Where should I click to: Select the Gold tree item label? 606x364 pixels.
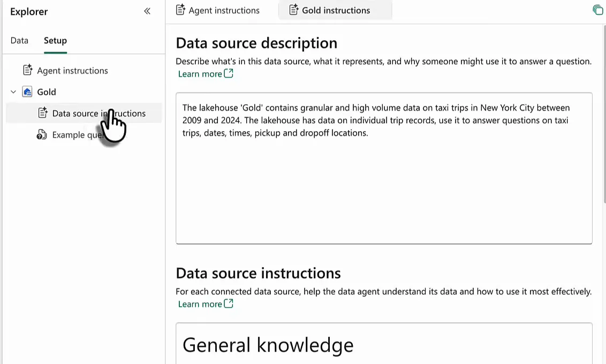(x=47, y=92)
